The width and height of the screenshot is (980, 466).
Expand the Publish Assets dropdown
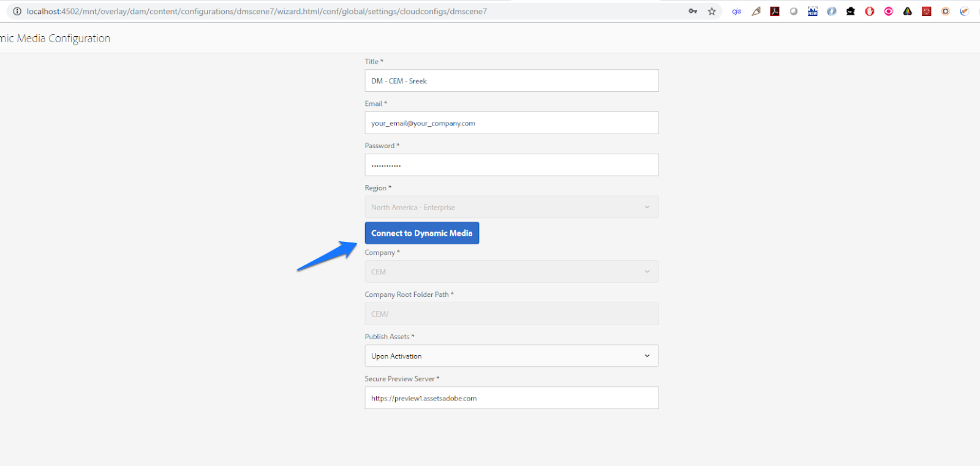pyautogui.click(x=511, y=356)
